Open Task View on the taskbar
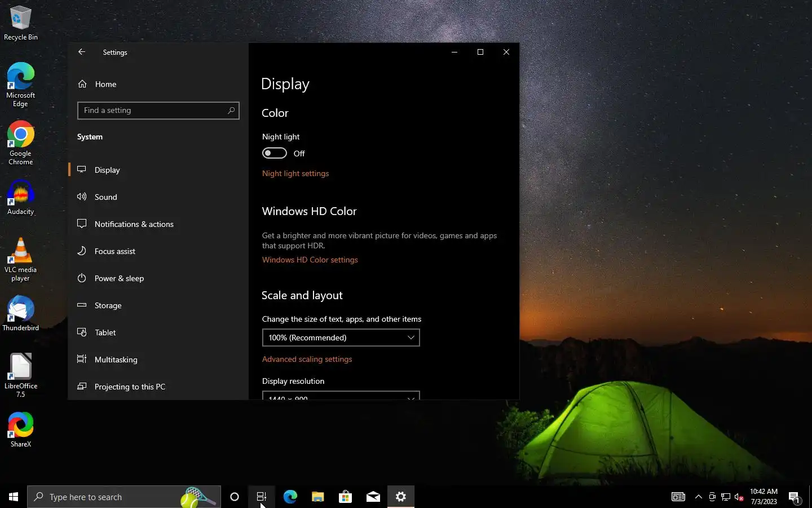The width and height of the screenshot is (812, 508). [x=262, y=497]
